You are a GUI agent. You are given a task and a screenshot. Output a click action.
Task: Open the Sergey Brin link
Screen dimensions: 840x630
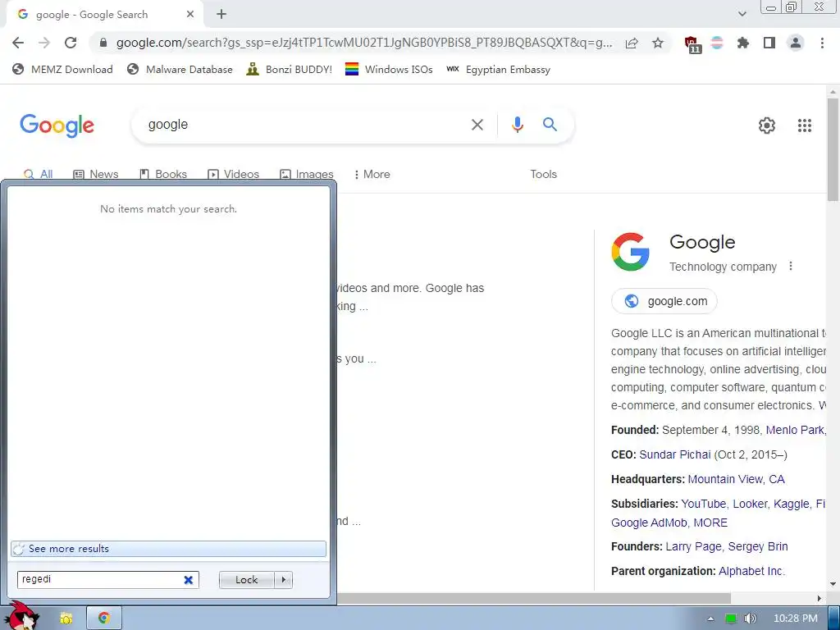click(757, 546)
